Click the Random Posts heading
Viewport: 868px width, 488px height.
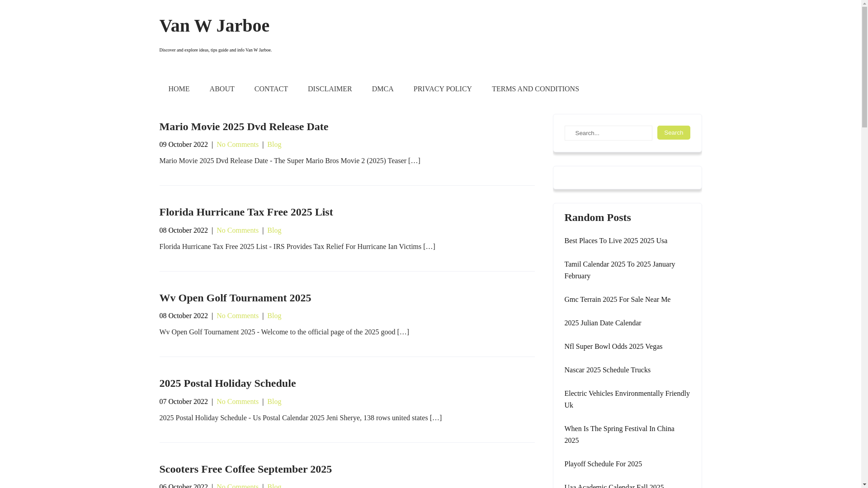[598, 217]
